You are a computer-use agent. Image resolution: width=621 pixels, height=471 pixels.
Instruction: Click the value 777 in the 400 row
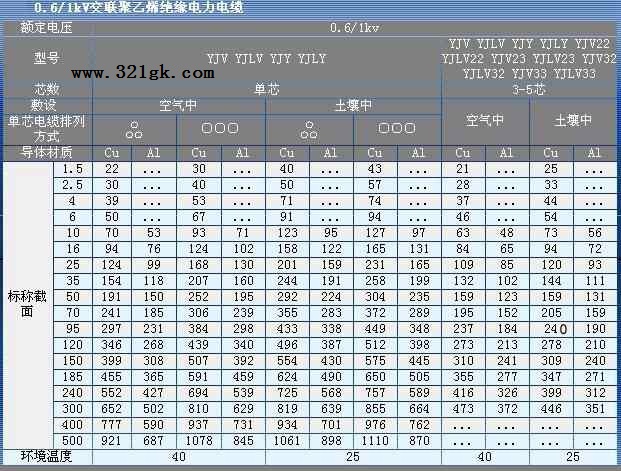pos(111,425)
